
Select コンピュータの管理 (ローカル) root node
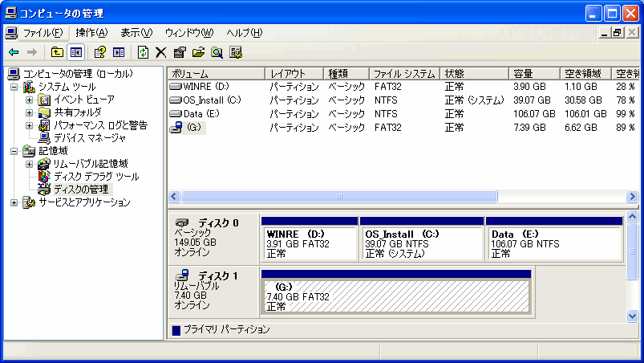(x=78, y=74)
